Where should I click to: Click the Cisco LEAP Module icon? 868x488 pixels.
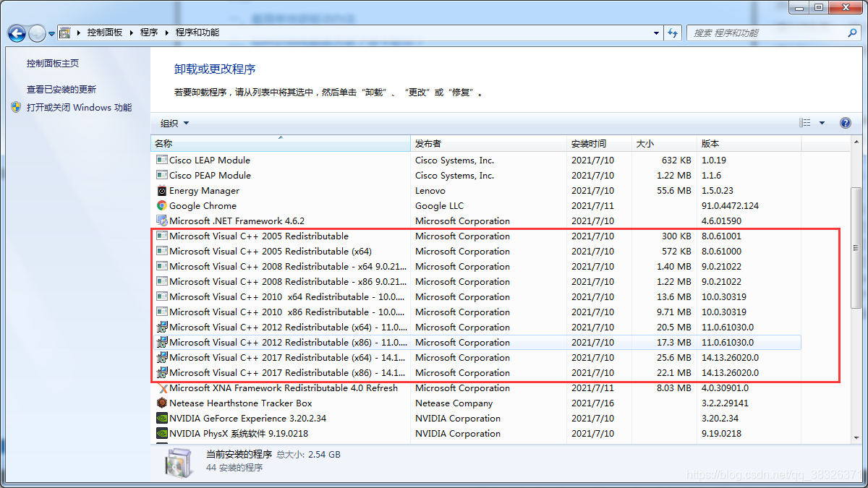(162, 160)
